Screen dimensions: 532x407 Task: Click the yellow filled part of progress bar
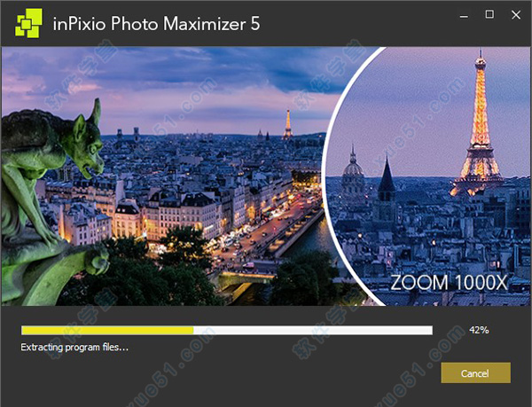point(107,331)
